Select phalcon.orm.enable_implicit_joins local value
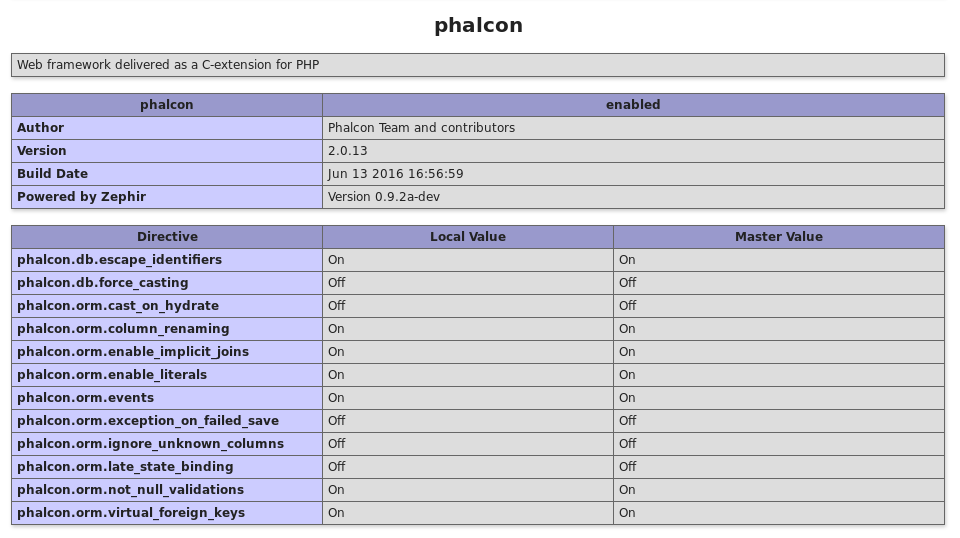 336,352
